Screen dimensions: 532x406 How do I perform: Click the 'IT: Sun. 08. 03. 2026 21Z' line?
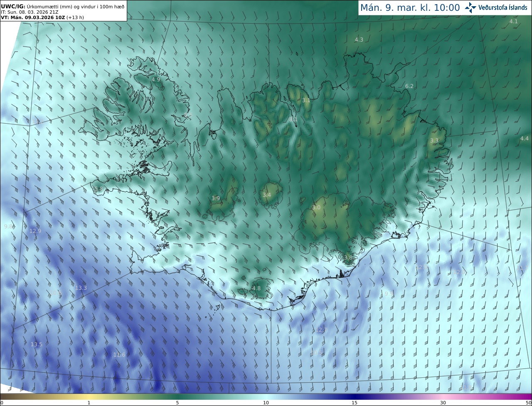(x=30, y=12)
